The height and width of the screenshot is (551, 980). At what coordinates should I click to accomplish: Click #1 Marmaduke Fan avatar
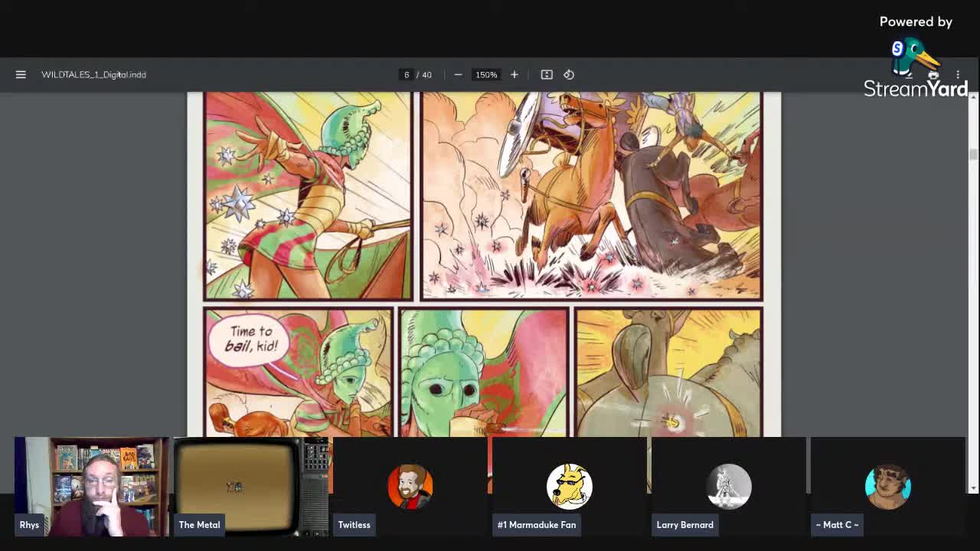569,486
